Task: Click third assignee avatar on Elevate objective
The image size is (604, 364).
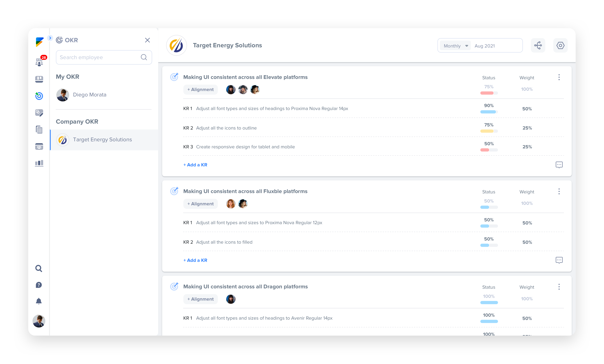Action: click(x=255, y=90)
